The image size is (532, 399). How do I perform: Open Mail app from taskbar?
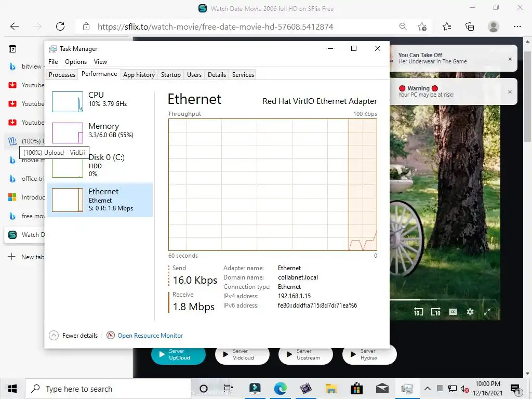coord(382,389)
